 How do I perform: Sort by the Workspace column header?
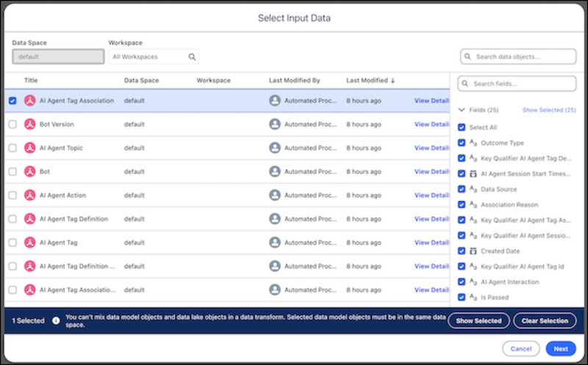point(213,80)
